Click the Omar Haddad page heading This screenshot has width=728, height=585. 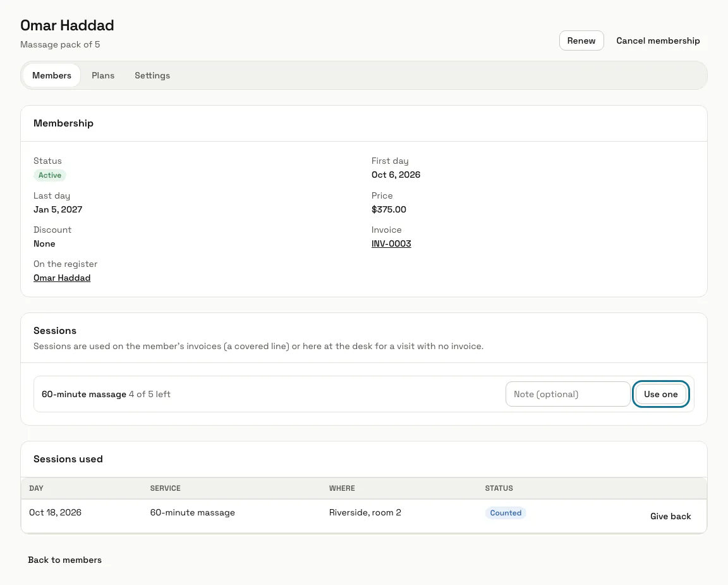pyautogui.click(x=68, y=25)
